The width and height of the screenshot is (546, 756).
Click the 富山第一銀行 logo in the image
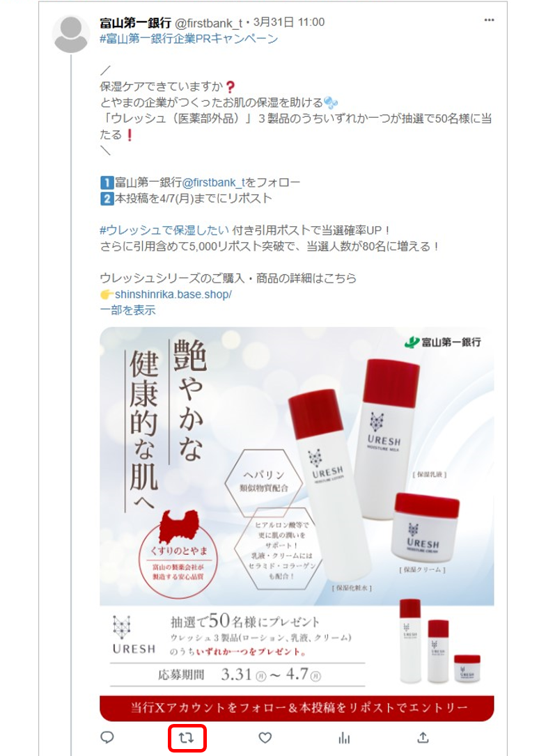[x=443, y=342]
